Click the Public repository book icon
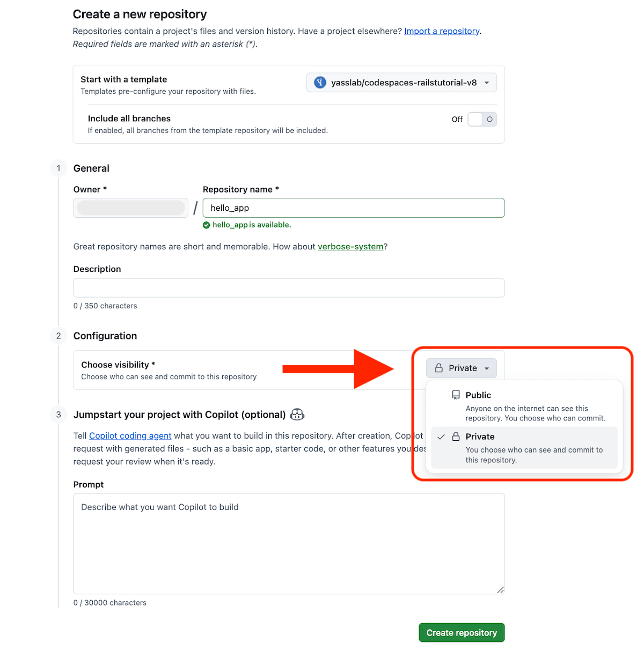This screenshot has width=644, height=650. 456,395
